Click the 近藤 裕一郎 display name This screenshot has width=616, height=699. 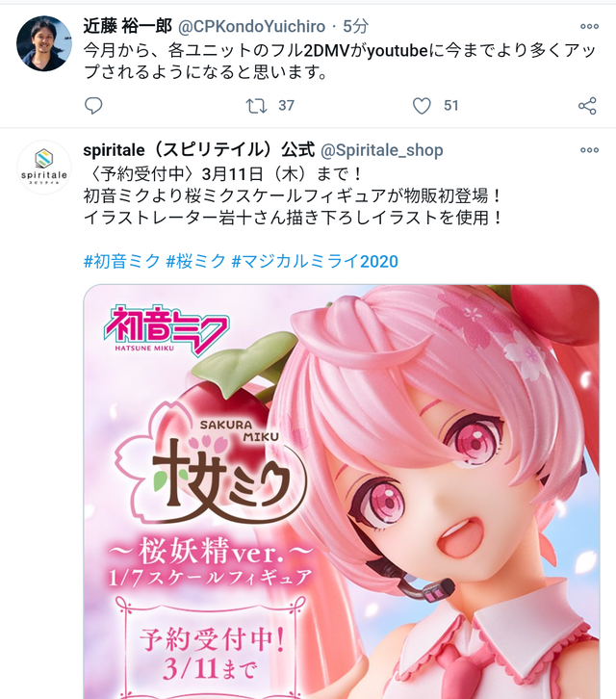pyautogui.click(x=127, y=27)
